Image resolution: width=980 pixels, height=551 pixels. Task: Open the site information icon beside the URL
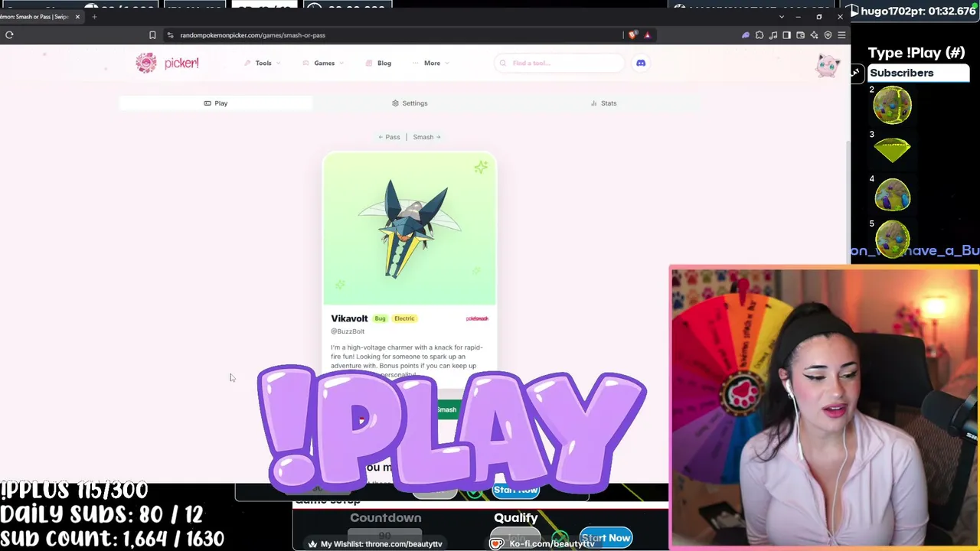171,34
